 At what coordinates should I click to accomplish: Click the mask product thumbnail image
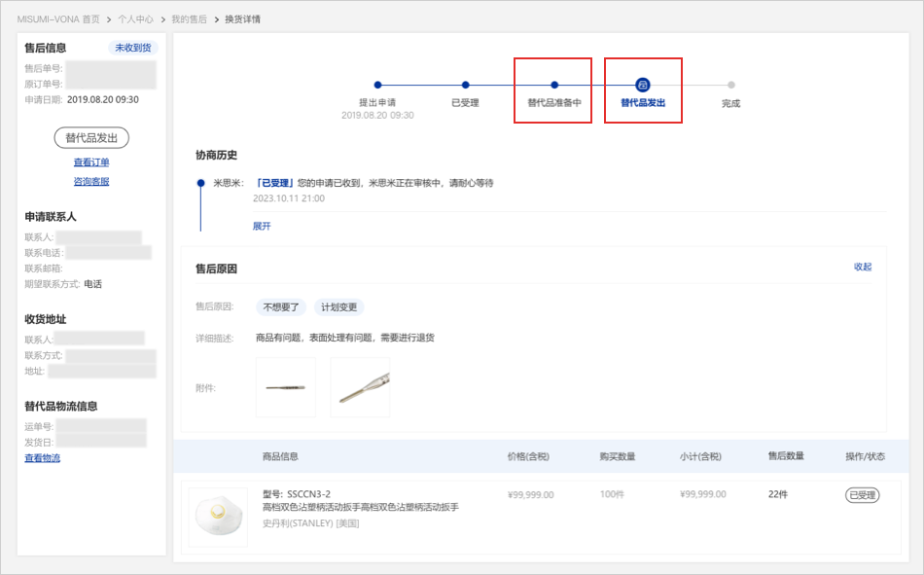(x=218, y=517)
